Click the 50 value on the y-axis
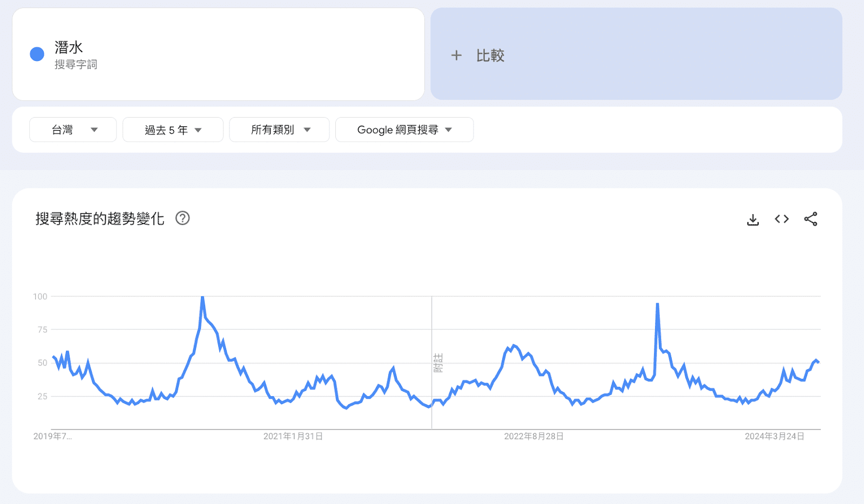 42,363
